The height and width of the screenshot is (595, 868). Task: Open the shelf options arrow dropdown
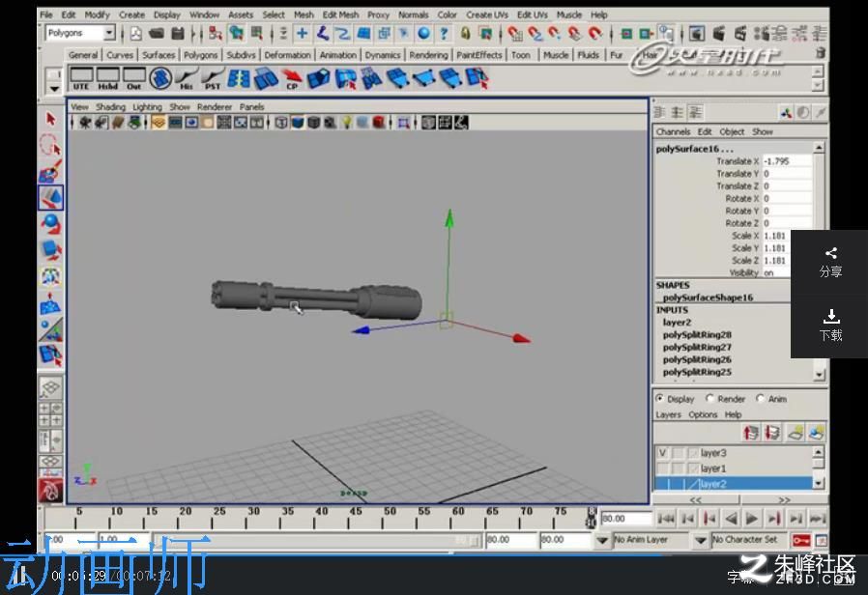pos(54,89)
